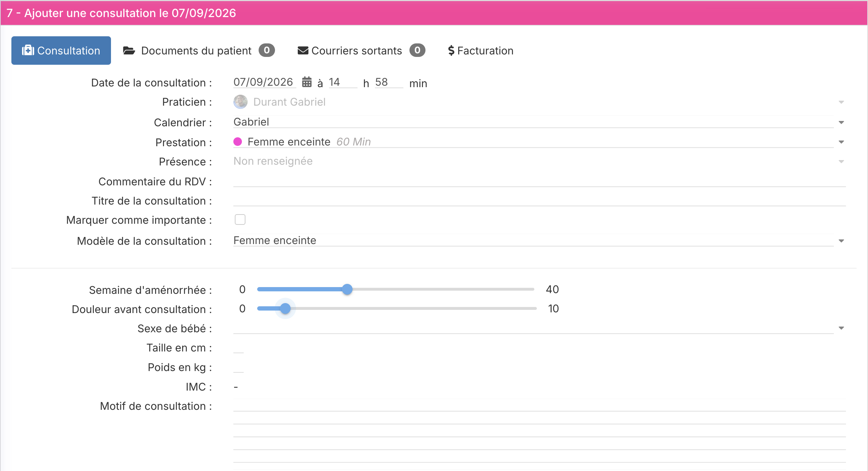Click the consultation date field 07/09/2026

pos(265,82)
